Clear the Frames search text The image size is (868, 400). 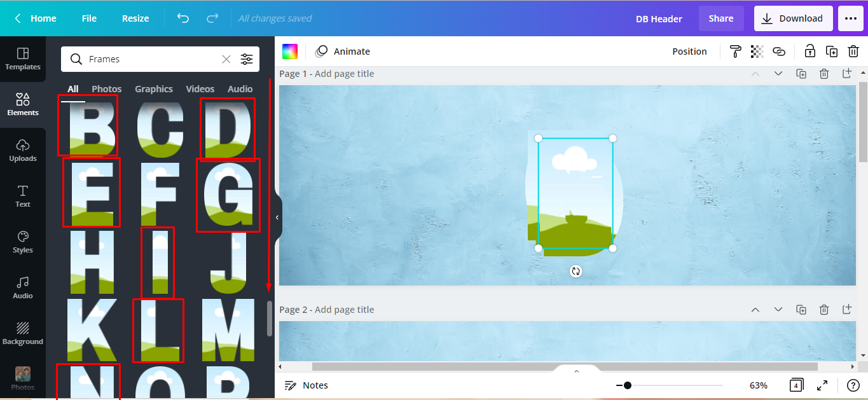point(226,59)
